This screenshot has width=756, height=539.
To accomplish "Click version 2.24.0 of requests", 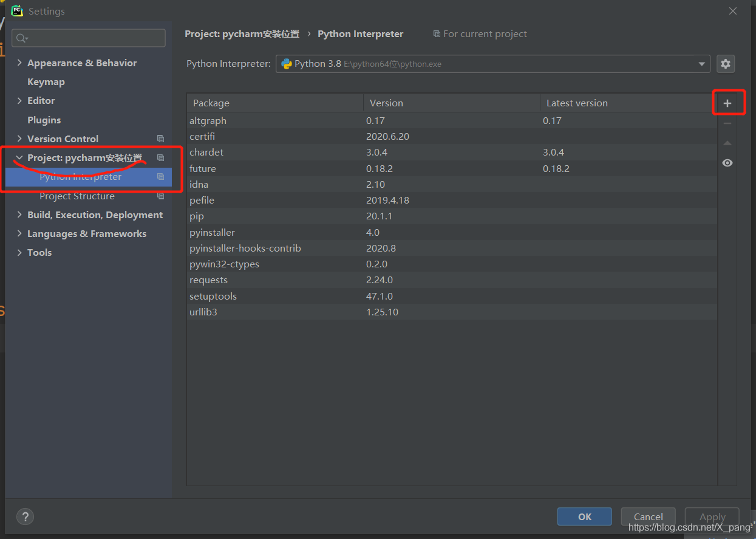I will 380,280.
